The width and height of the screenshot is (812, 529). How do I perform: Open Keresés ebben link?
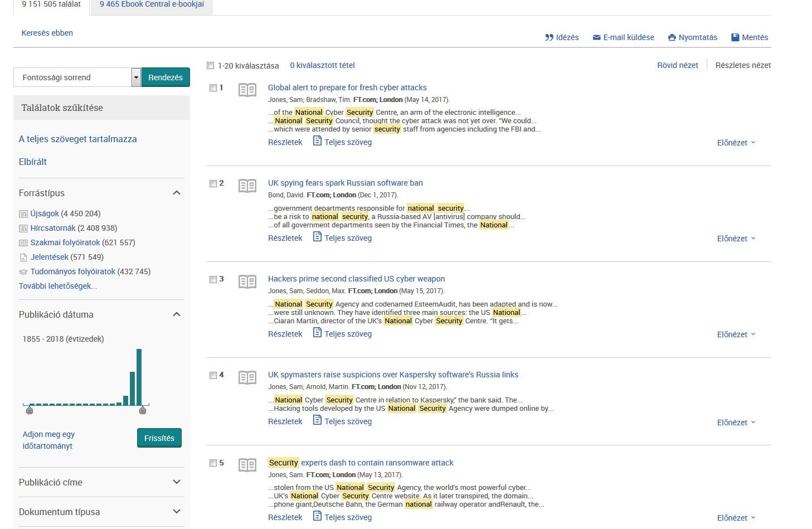47,33
